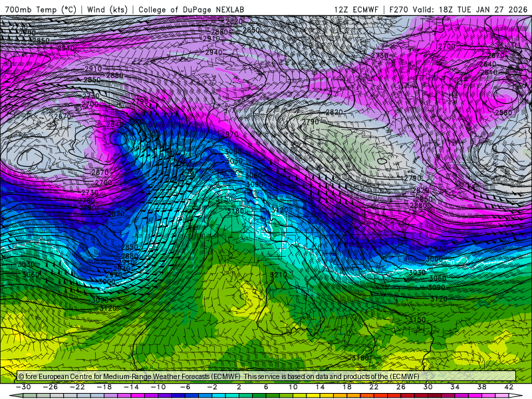Click the '2760' height contour label

pyautogui.click(x=86, y=201)
